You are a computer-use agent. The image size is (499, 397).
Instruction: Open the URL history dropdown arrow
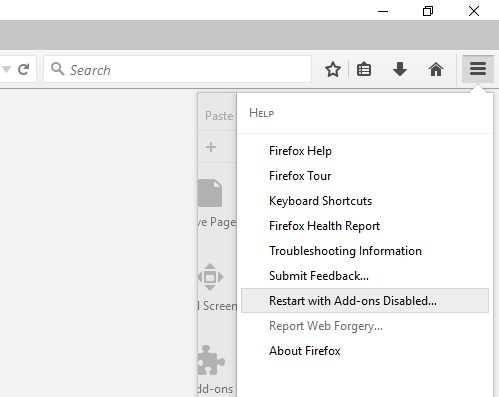tap(6, 69)
